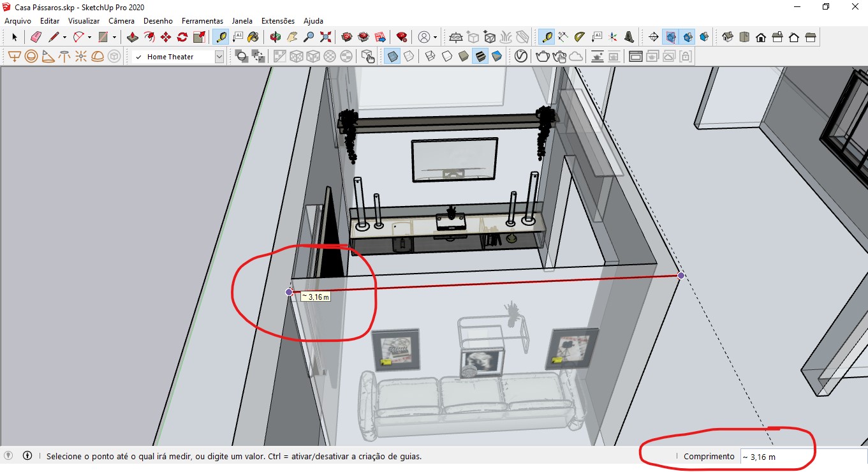Click the Iso standard view button

[x=728, y=37]
